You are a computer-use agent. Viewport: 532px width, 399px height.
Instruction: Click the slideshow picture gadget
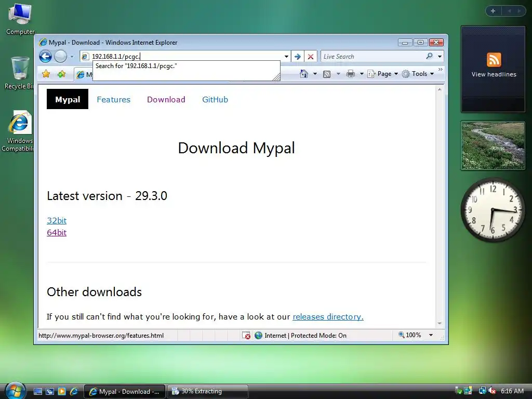pyautogui.click(x=493, y=145)
